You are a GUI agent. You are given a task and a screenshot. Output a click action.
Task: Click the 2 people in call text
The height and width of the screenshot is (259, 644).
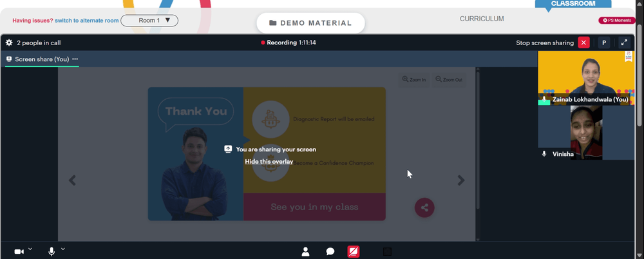pyautogui.click(x=39, y=43)
